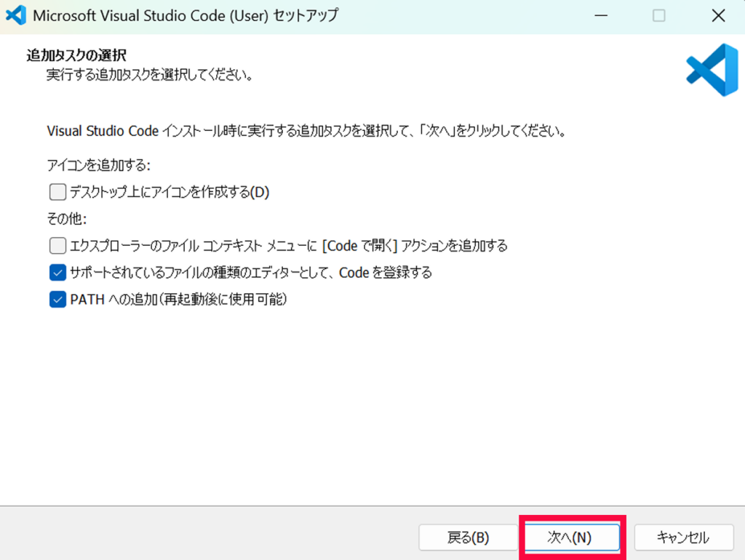Screen dimensions: 745x560
Task: Click the empty context menu checkbox square
Action: click(57, 245)
